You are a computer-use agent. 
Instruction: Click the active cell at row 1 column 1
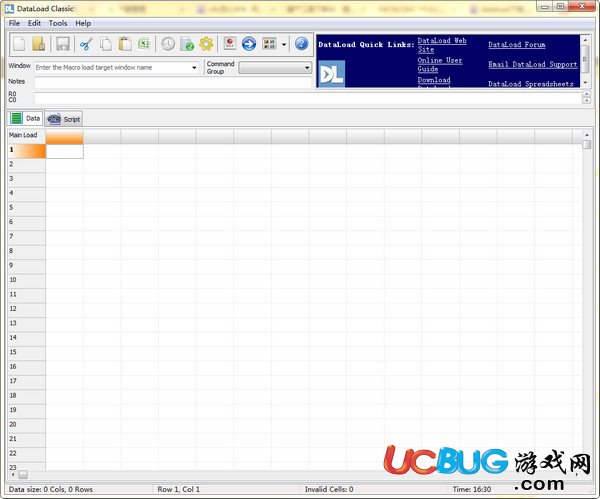pos(64,151)
